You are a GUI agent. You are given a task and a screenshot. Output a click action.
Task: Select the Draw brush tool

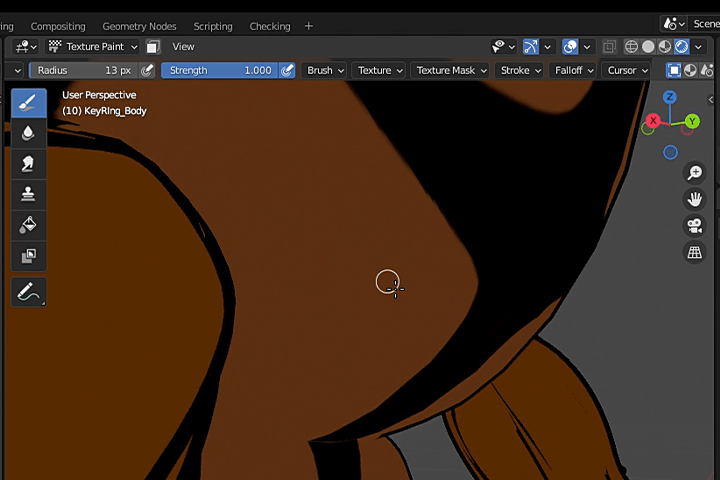point(28,103)
